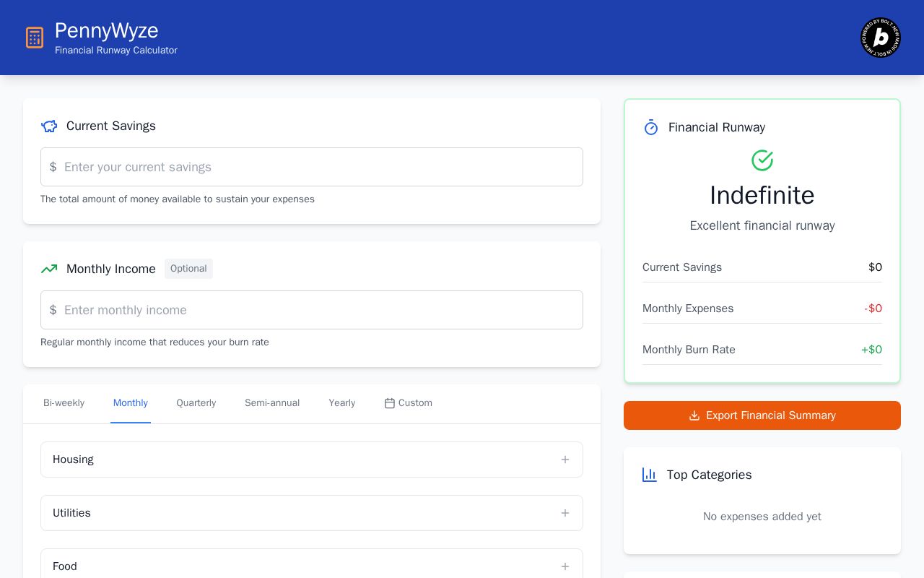The height and width of the screenshot is (578, 924).
Task: Focus the current savings input field
Action: 312,167
